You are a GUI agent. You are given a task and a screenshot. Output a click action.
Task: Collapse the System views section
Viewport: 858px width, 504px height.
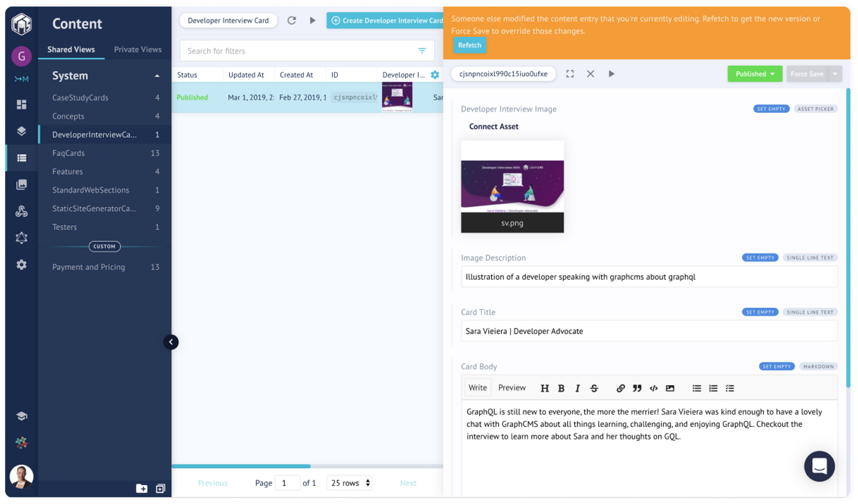pyautogui.click(x=157, y=76)
